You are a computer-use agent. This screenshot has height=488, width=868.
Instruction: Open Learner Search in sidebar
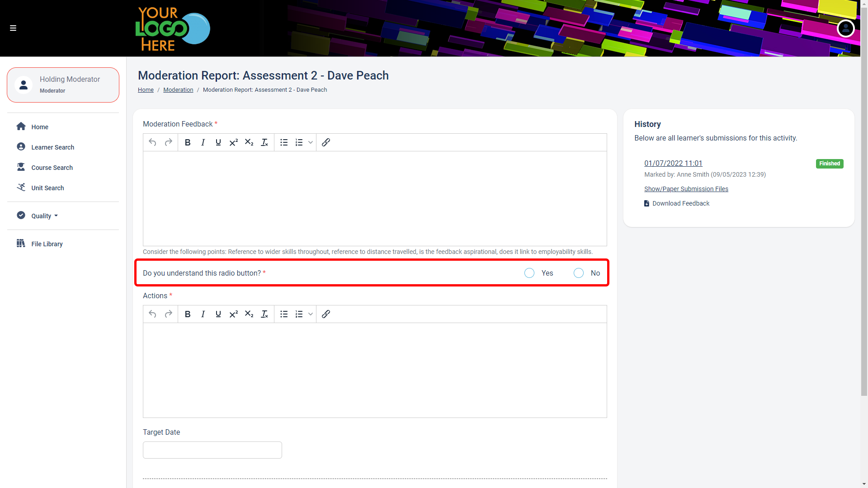coord(52,147)
